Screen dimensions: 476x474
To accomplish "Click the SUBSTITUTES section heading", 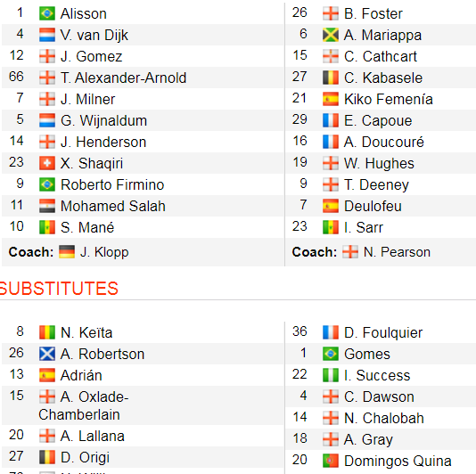I will [59, 289].
